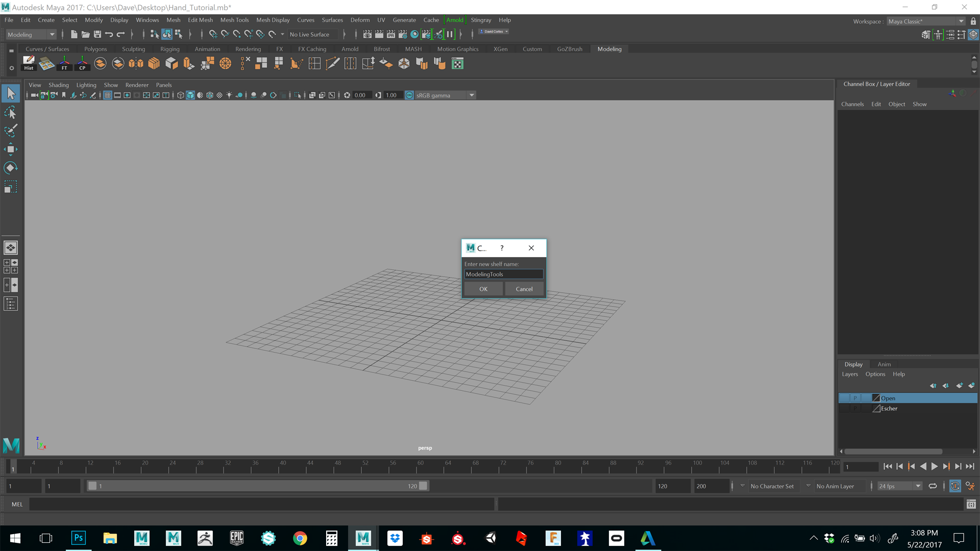Viewport: 980px width, 551px height.
Task: Click the Freeze Transformations FT shelf icon
Action: [x=65, y=63]
